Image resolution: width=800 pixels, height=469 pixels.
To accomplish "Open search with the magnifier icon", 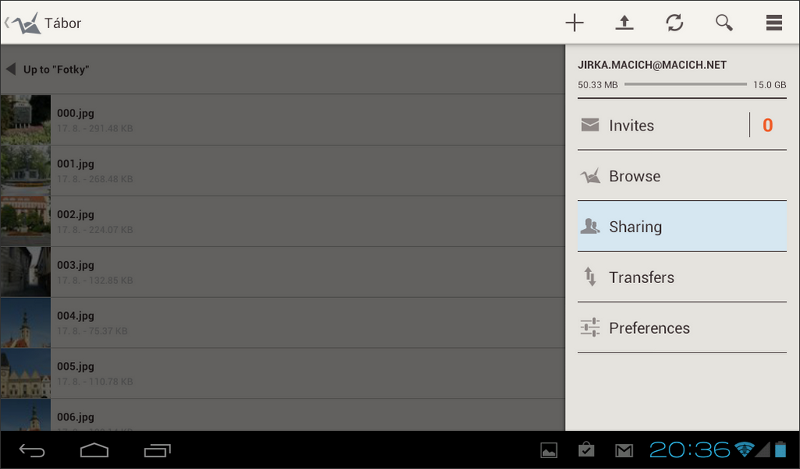I will pyautogui.click(x=724, y=23).
